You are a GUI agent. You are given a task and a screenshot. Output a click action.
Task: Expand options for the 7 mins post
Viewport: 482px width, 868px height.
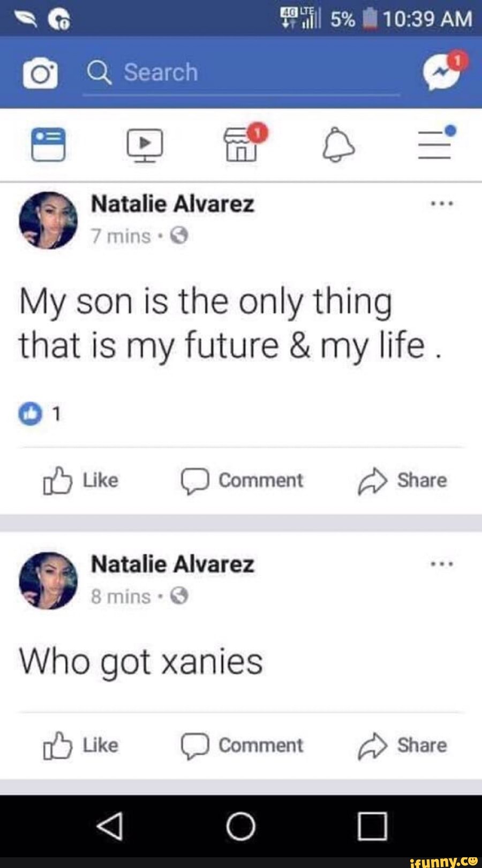coord(442,204)
